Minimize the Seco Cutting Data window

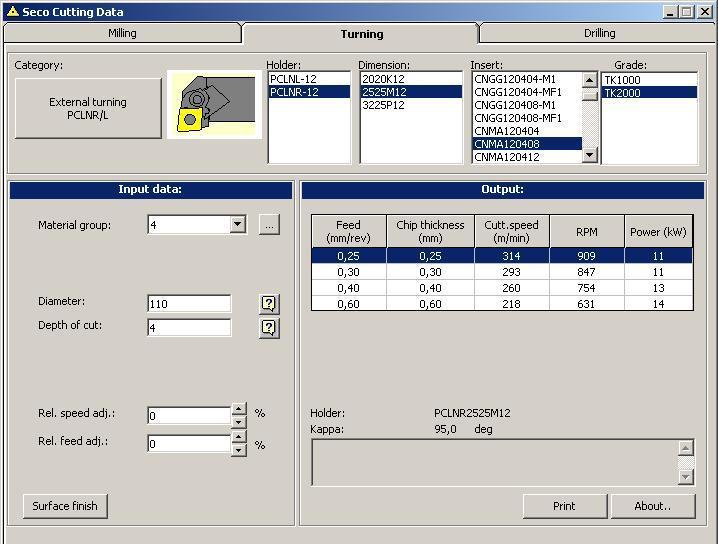click(x=670, y=12)
